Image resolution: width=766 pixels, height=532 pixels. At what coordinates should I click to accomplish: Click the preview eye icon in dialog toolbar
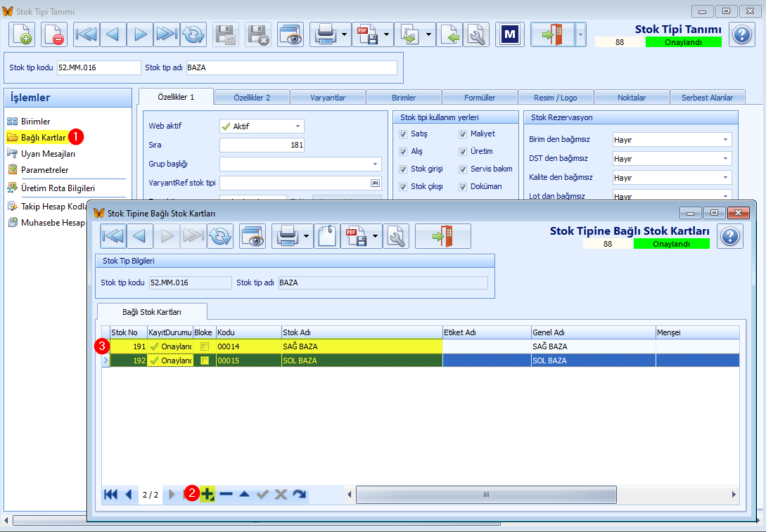click(253, 236)
